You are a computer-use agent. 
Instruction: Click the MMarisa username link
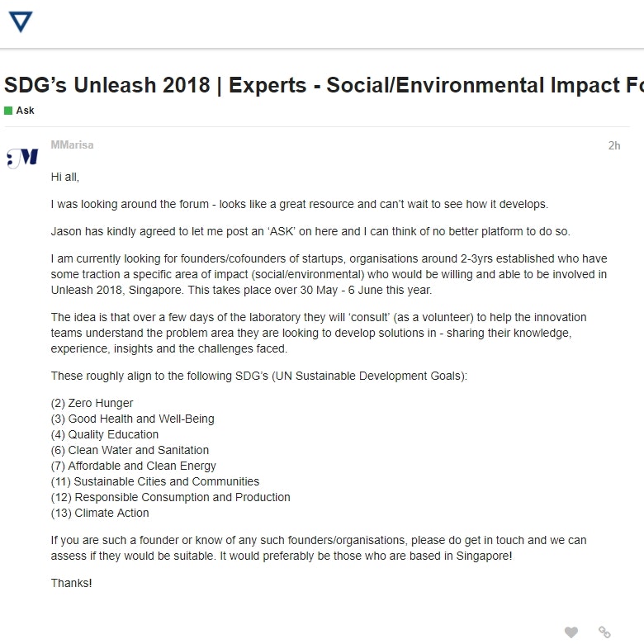click(x=72, y=145)
